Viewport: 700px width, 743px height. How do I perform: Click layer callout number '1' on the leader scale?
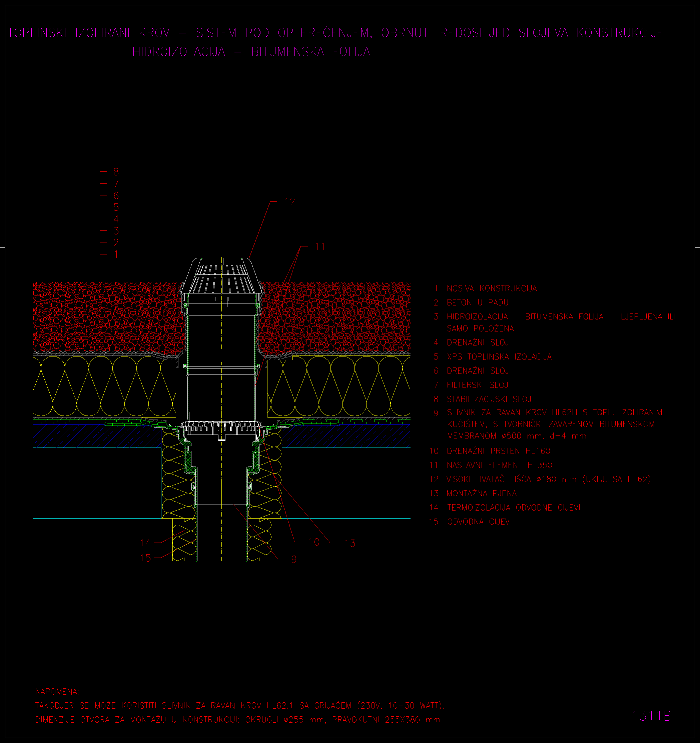116,254
